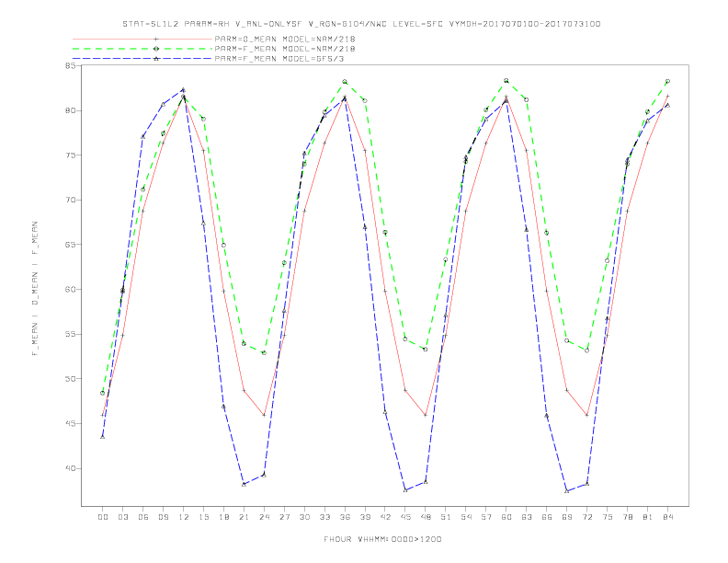Click the chart title starting with STAT=SL1L2

(361, 24)
